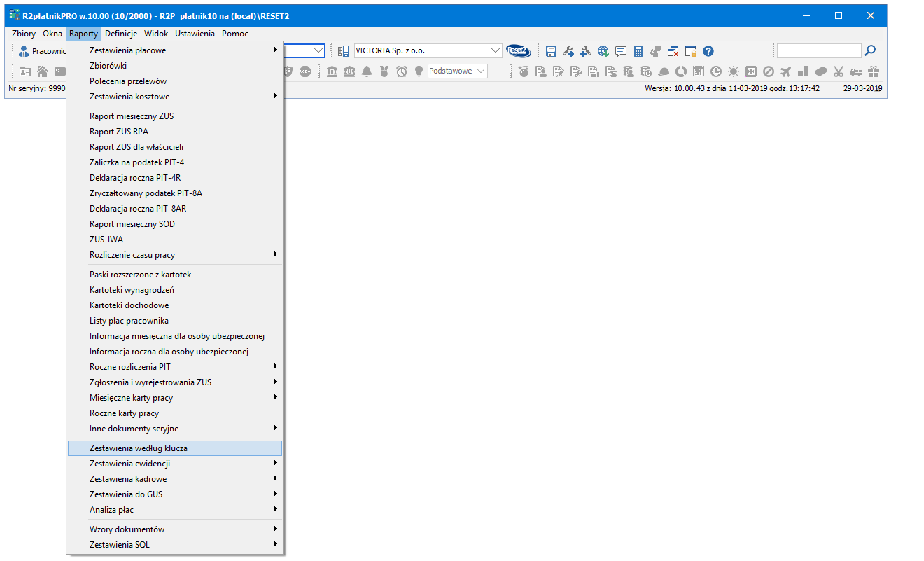Click the blue question mark help icon
Screen dimensions: 924x561
pos(708,51)
